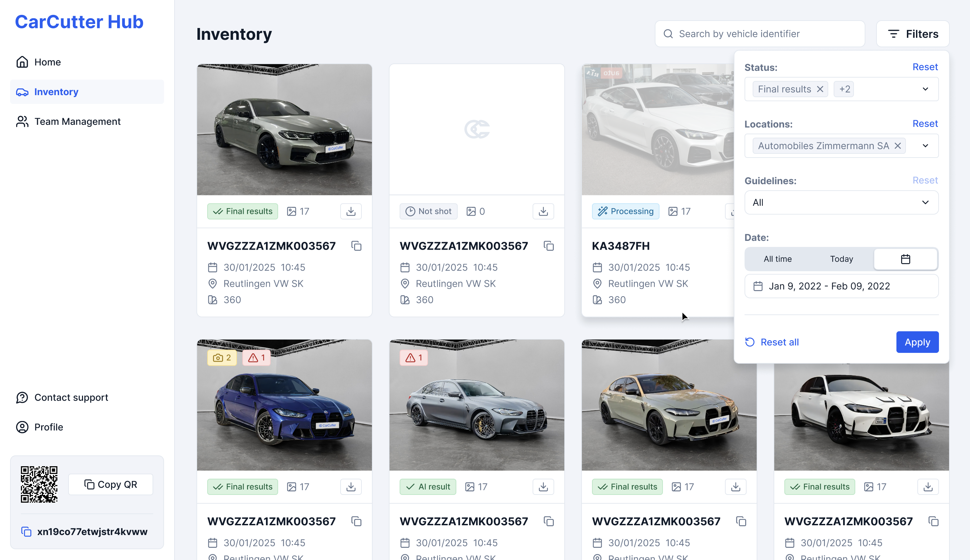Click the Apply button in the filter panel

click(x=917, y=342)
